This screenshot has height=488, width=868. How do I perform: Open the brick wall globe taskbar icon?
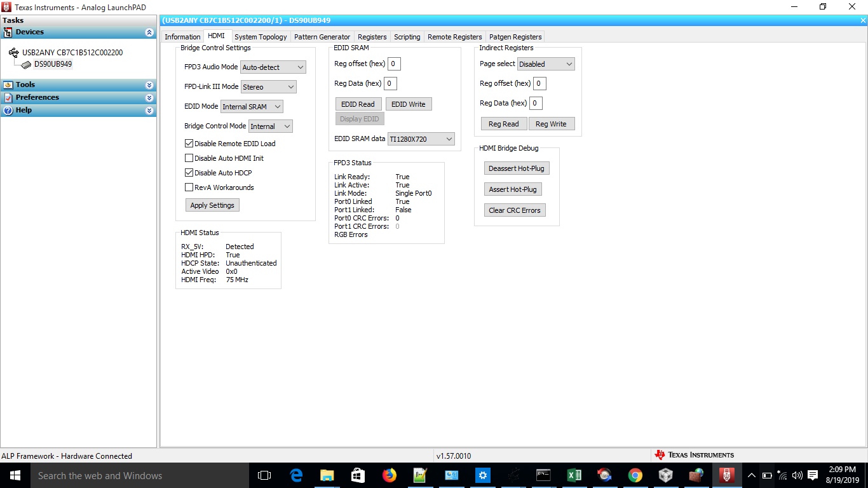click(x=696, y=475)
